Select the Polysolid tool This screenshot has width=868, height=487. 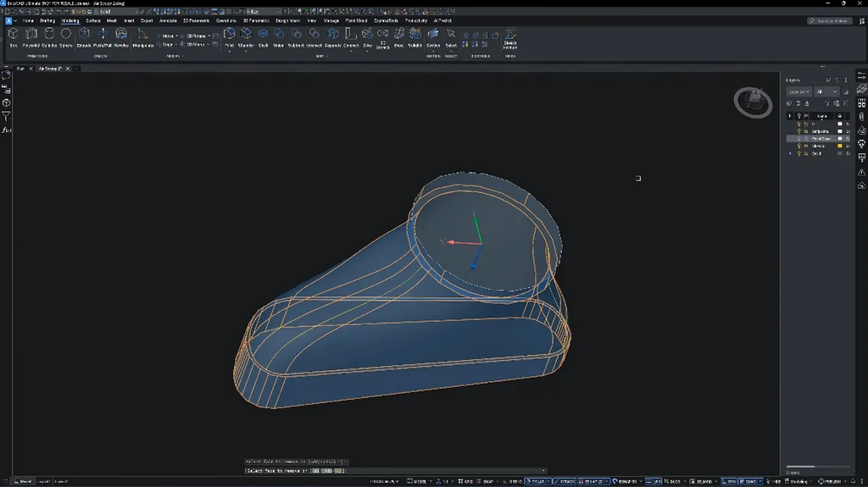[31, 37]
